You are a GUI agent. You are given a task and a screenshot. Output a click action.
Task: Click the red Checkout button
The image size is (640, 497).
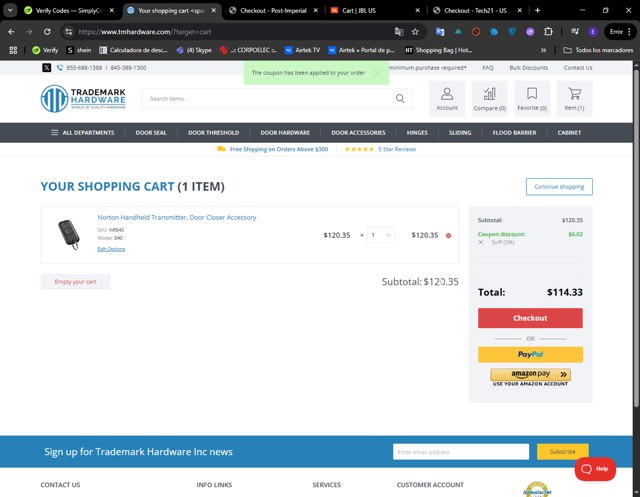coord(530,318)
